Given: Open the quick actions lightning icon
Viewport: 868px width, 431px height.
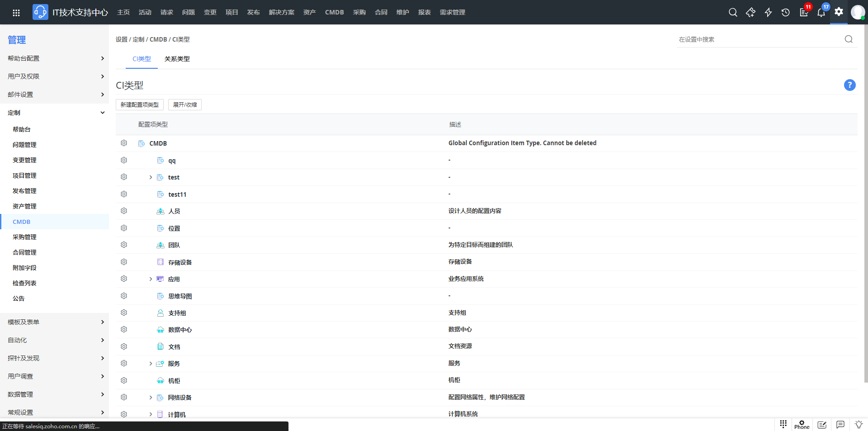Looking at the screenshot, I should (x=768, y=13).
